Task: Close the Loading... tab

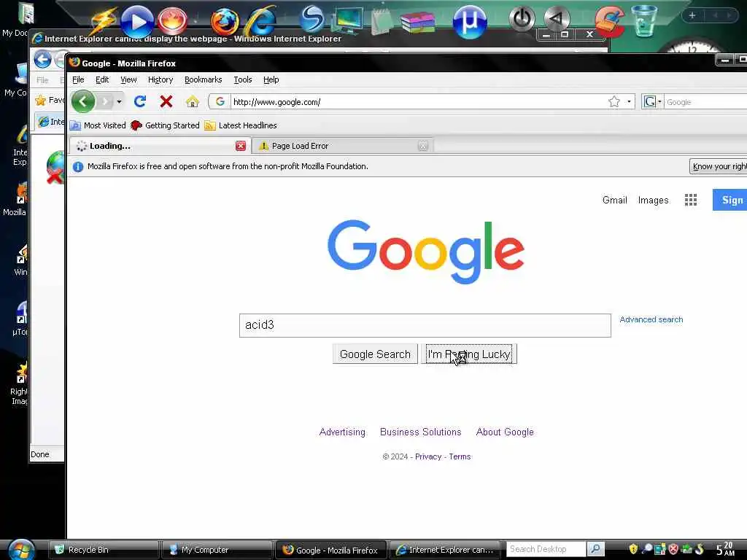Action: point(241,146)
